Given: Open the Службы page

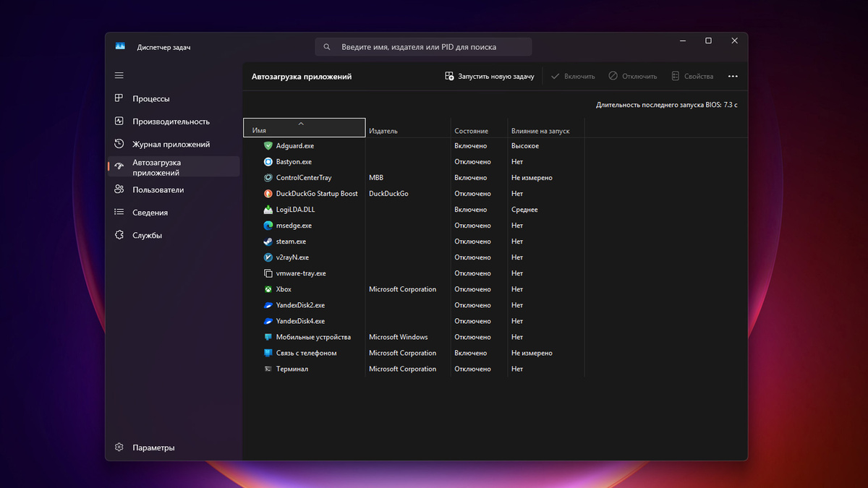Looking at the screenshot, I should click(x=174, y=235).
